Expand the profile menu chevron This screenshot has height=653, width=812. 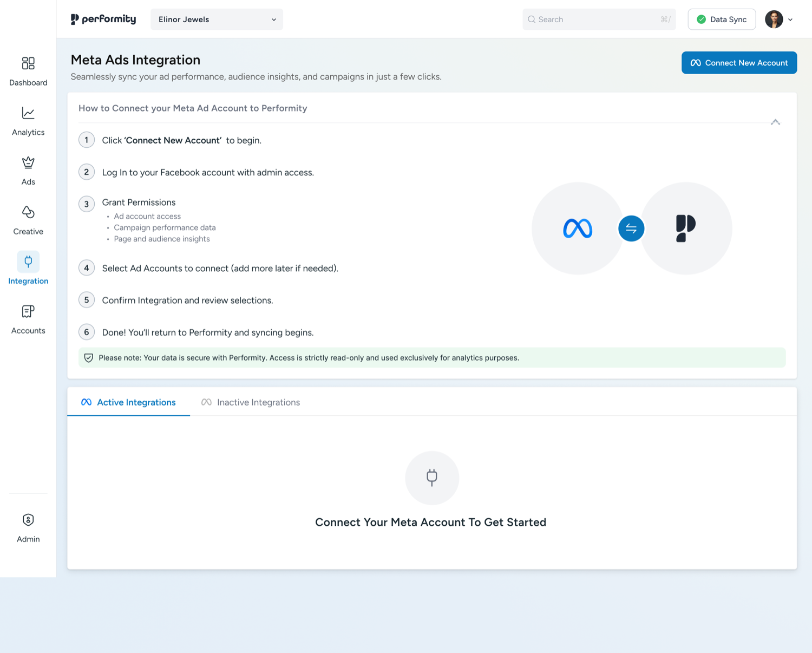790,19
